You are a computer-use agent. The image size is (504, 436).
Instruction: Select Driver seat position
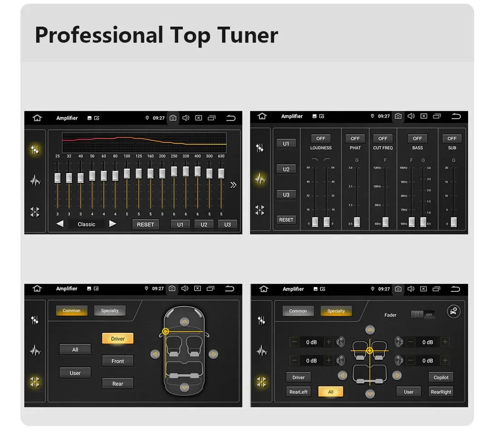tap(118, 338)
